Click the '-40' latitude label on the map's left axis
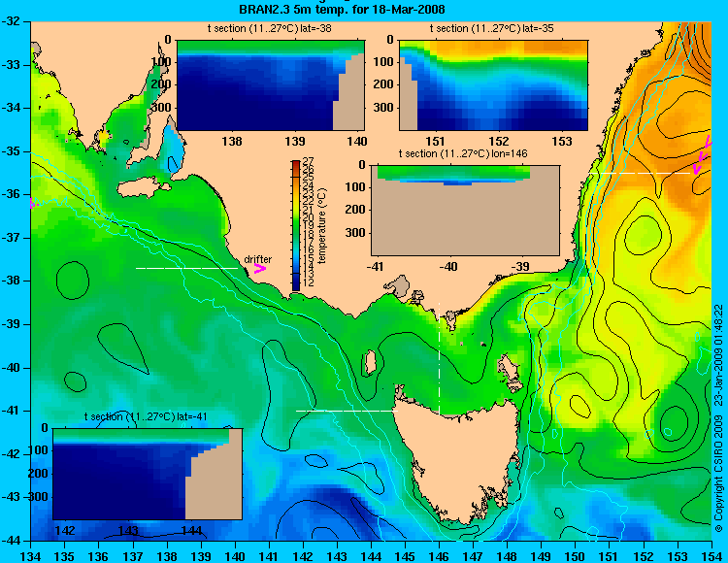This screenshot has width=728, height=563. coord(13,368)
